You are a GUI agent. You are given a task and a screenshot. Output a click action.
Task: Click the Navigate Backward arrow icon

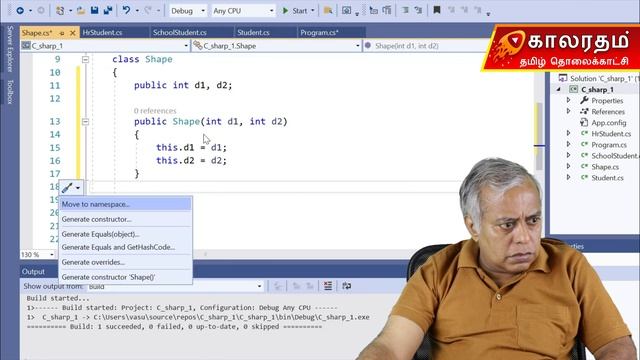pos(20,11)
